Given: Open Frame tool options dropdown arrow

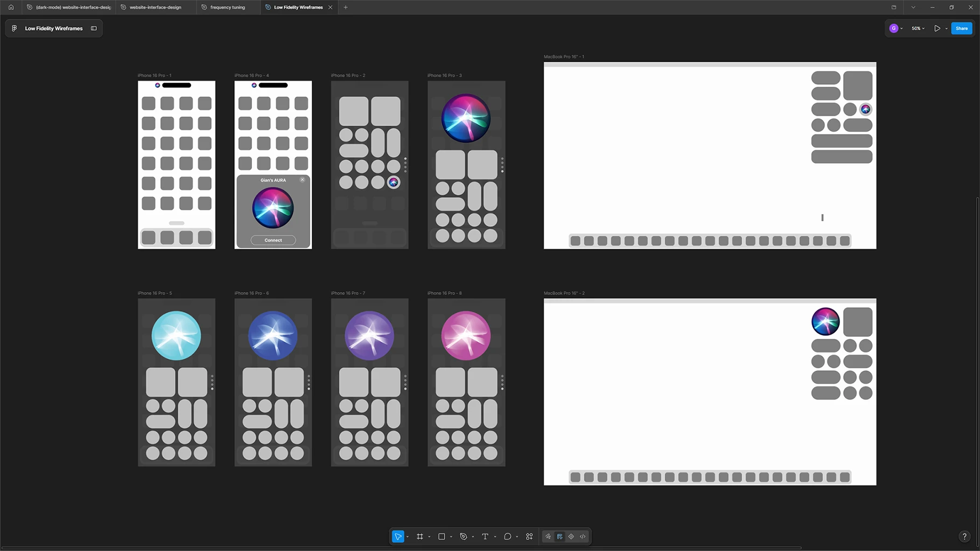Looking at the screenshot, I should (x=429, y=536).
